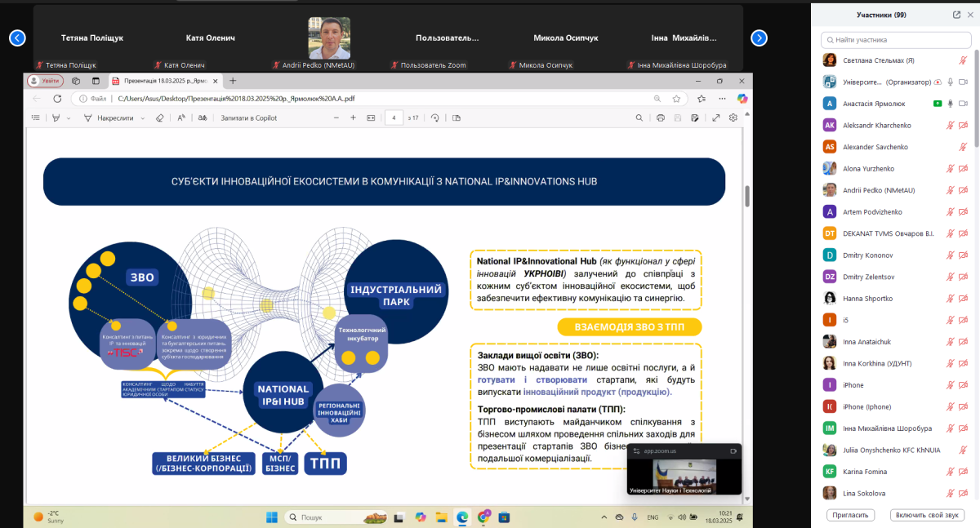Open PDF settings gear icon
980x528 pixels.
(733, 118)
